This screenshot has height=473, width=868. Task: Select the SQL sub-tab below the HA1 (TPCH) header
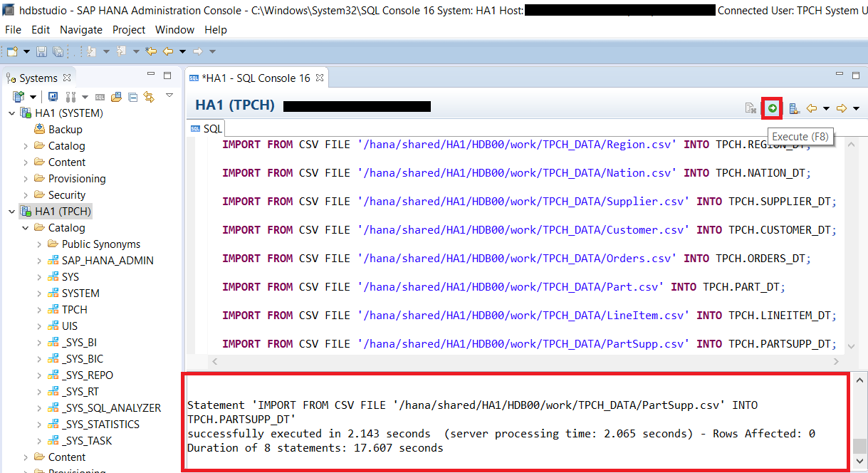coord(206,129)
